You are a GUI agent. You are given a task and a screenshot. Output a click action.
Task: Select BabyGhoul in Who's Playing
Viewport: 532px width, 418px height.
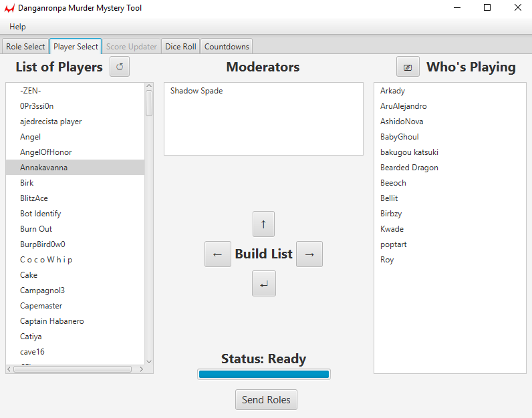pos(450,137)
